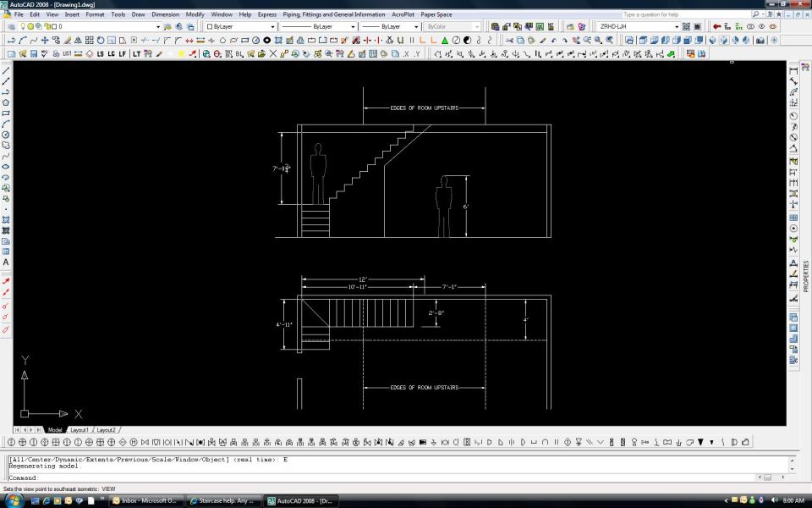
Task: Click the green arrow icon in third toolbar
Action: tap(671, 53)
